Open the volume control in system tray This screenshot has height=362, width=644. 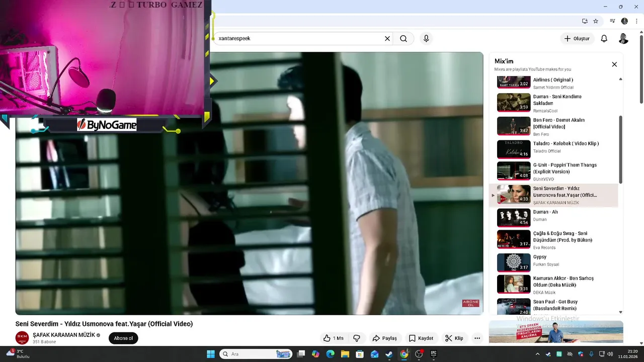pos(610,354)
